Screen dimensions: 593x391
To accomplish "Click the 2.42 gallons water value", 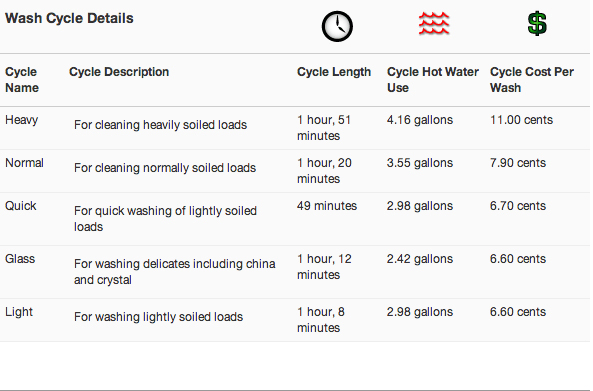I will coord(420,259).
